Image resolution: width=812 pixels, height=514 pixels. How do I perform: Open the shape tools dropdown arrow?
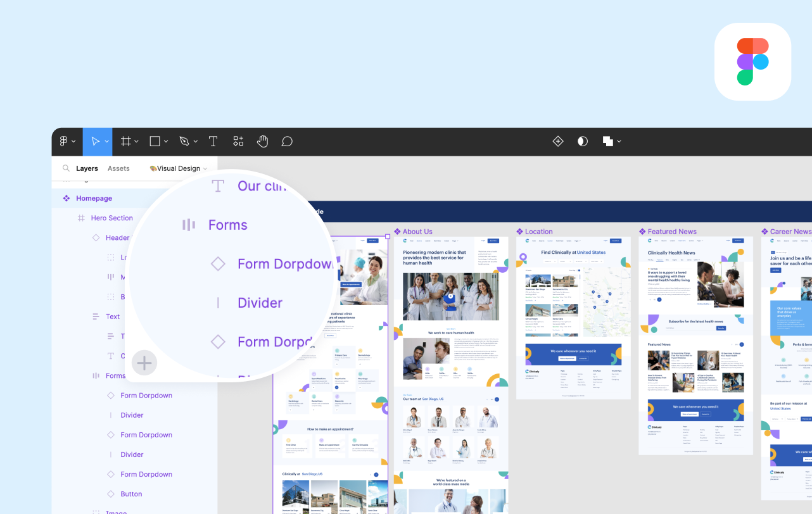[166, 142]
